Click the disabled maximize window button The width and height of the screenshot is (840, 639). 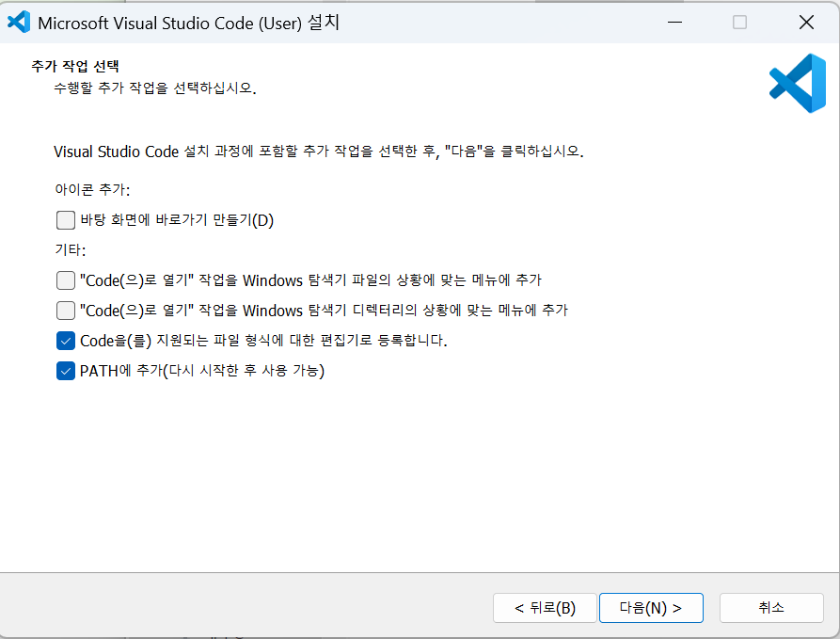tap(740, 23)
